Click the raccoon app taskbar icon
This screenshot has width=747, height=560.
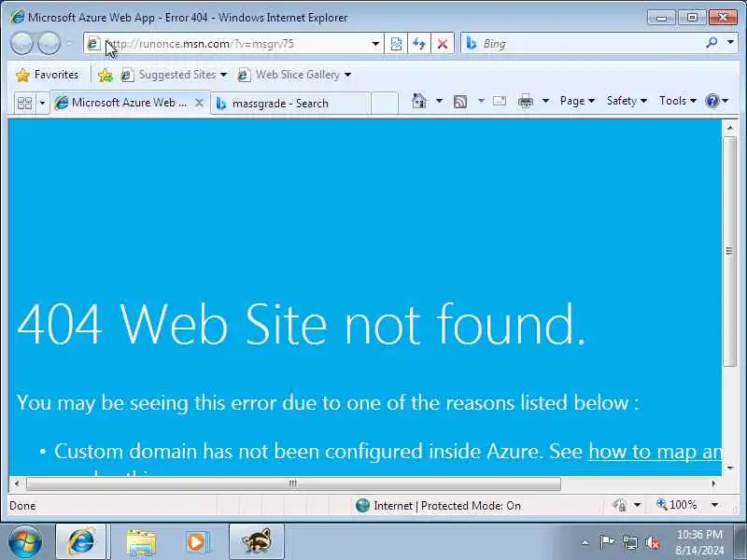[x=257, y=542]
